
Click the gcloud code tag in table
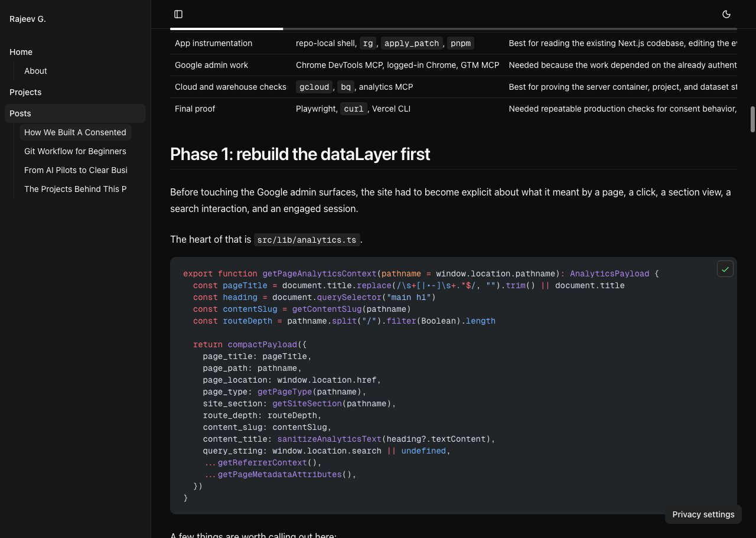(x=314, y=87)
